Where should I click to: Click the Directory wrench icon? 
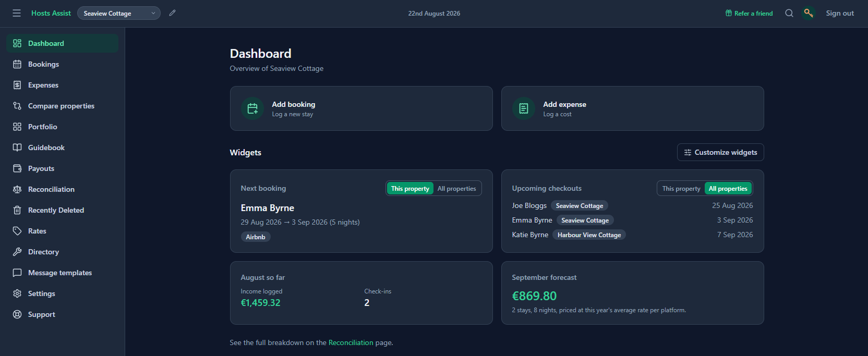tap(17, 252)
